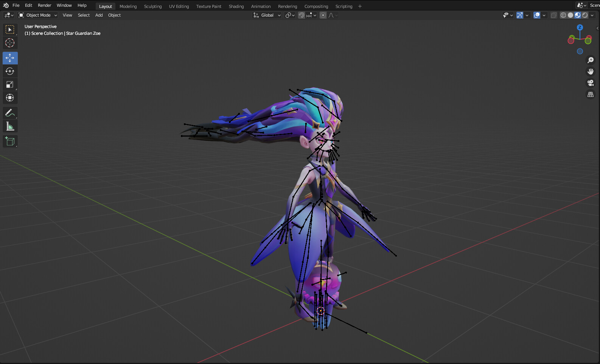Open Global transform orientation dropdown

click(267, 15)
